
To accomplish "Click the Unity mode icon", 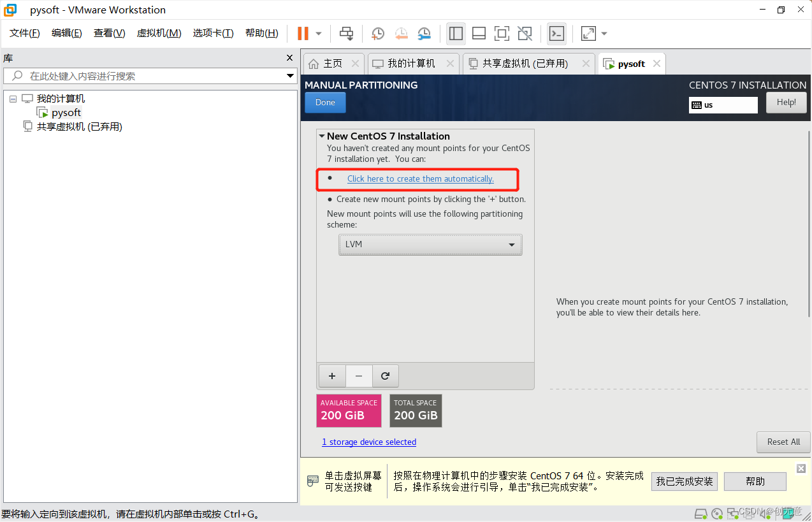I will point(525,33).
